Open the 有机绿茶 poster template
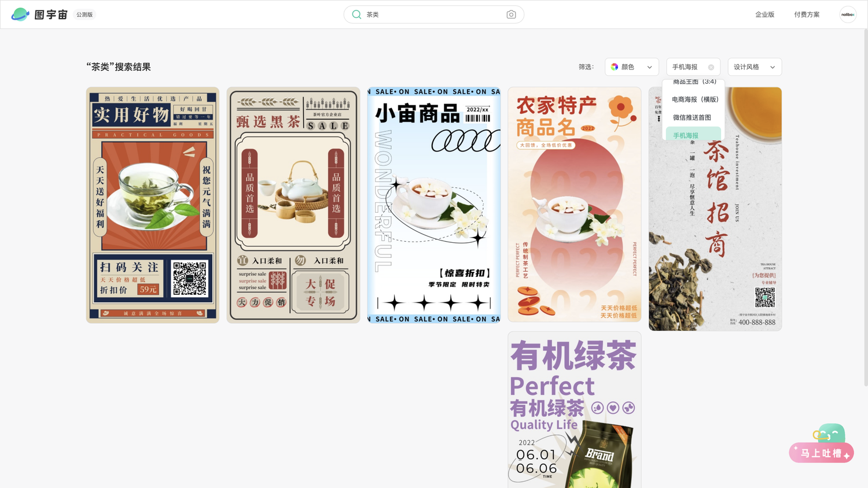This screenshot has width=868, height=488. click(575, 410)
